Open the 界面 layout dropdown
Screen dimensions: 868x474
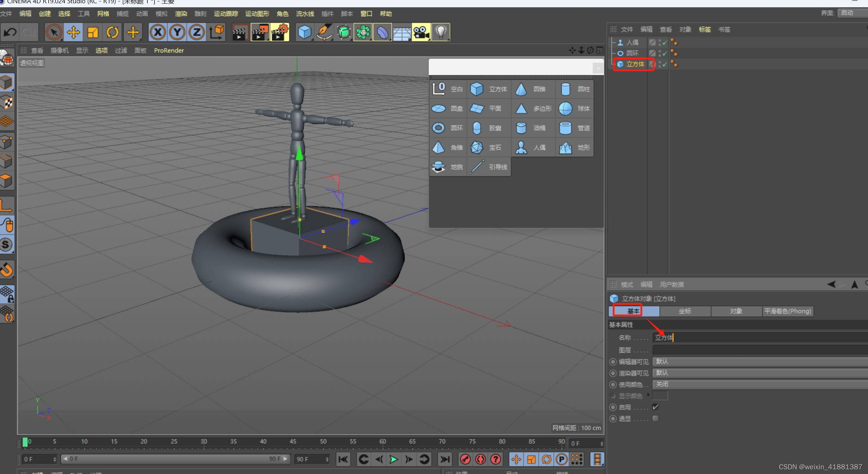click(852, 13)
